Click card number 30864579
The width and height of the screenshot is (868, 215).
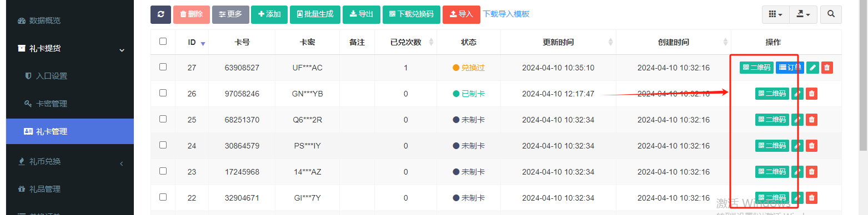click(x=242, y=146)
